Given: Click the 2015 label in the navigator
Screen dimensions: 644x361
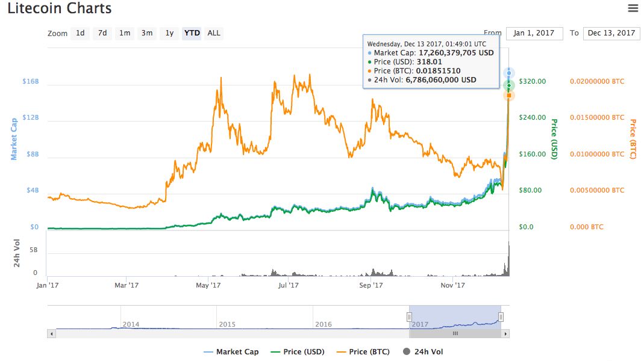Looking at the screenshot, I should click(x=227, y=324).
